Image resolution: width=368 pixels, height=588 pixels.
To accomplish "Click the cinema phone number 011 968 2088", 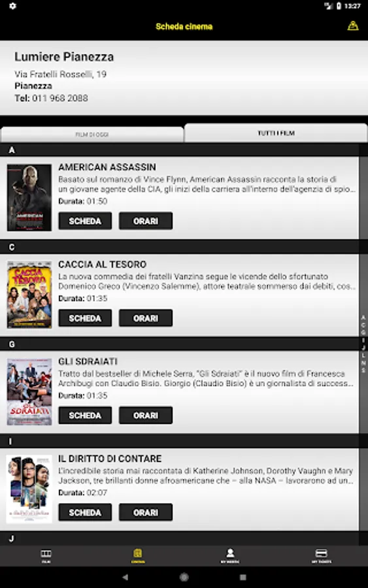I will tap(60, 98).
